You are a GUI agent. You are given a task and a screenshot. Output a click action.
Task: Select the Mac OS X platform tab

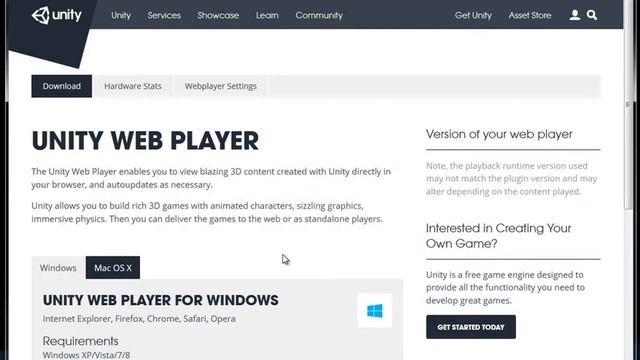(113, 268)
